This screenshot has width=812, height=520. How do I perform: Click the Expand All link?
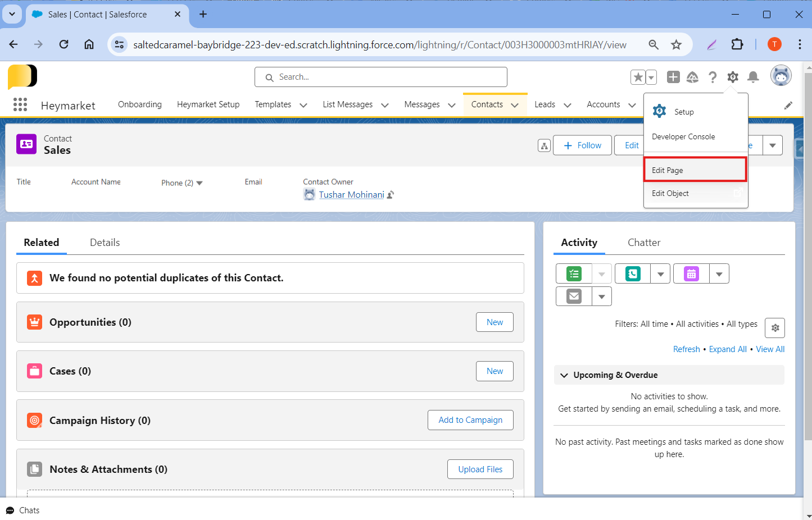coord(728,349)
